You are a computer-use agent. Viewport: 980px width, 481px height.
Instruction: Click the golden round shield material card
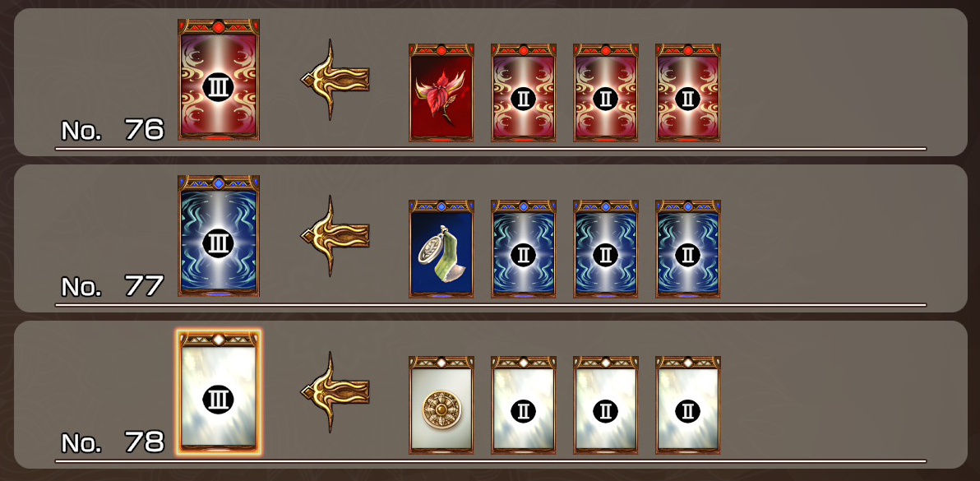pos(441,405)
